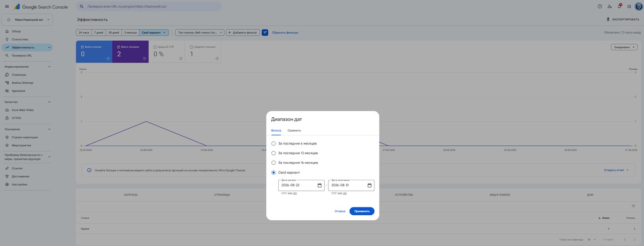Screen dimensions: 644x246
Task: Click the table filter icon
Action: 633,206
